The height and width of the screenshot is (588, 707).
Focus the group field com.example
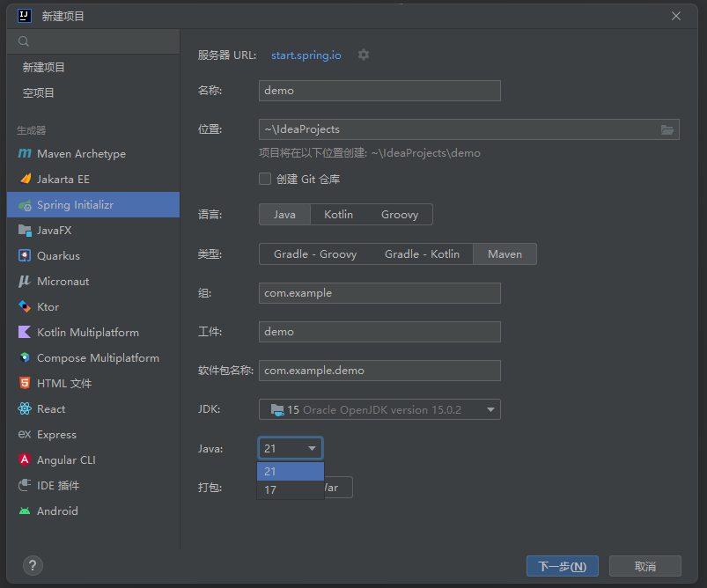[379, 293]
